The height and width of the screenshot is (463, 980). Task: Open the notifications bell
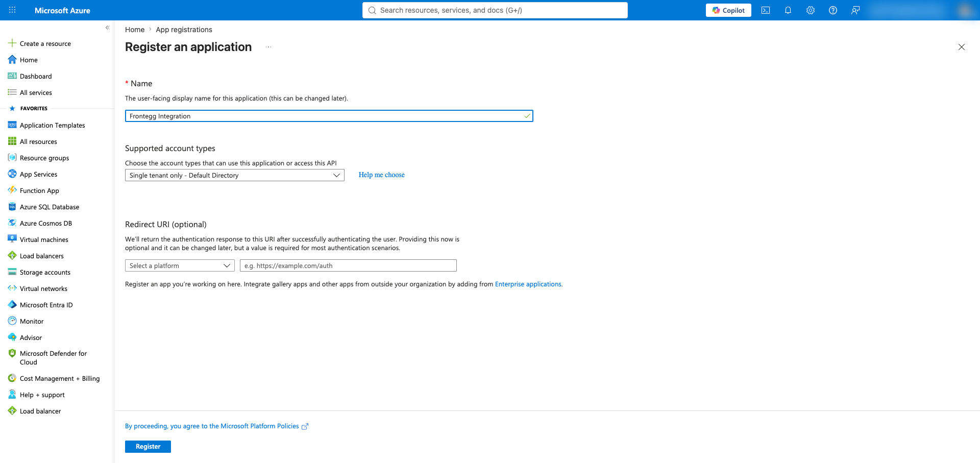point(788,10)
